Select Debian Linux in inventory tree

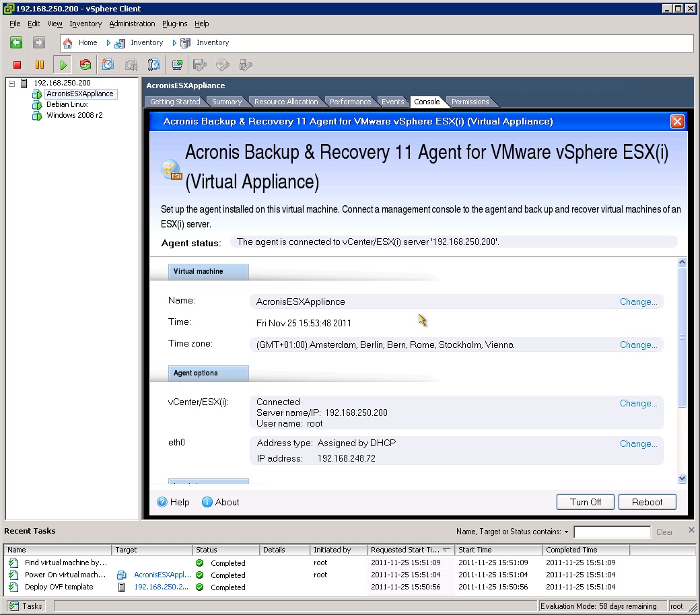pyautogui.click(x=67, y=104)
